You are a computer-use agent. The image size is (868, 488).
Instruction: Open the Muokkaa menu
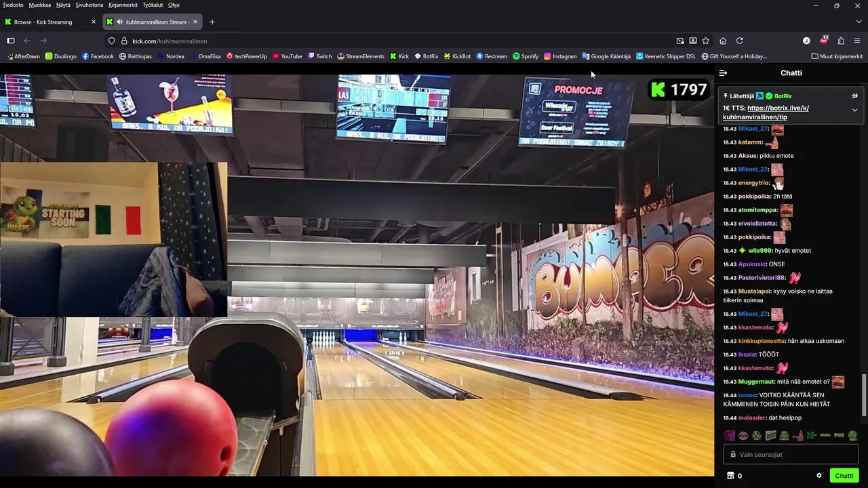click(x=39, y=5)
